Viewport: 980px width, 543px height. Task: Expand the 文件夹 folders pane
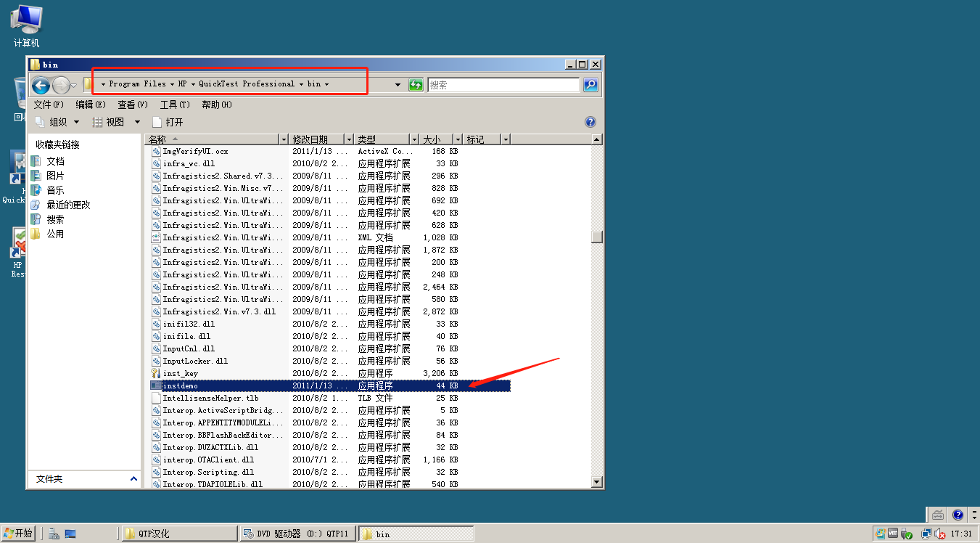pyautogui.click(x=85, y=479)
